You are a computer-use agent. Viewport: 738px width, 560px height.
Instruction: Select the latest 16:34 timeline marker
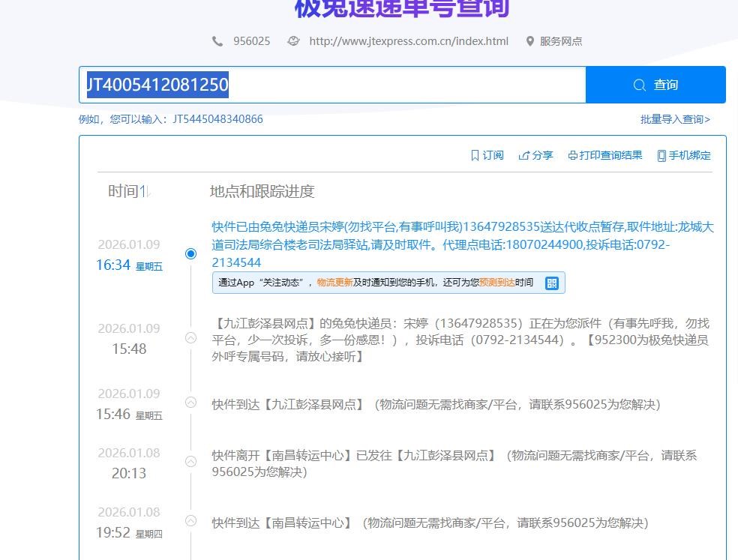click(190, 253)
